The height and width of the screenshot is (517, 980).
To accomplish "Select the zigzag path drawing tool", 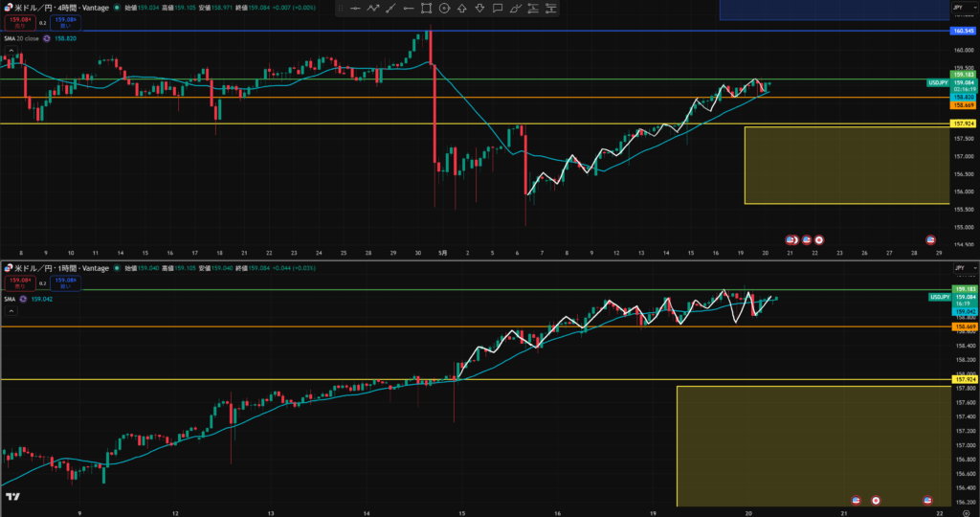I will [x=373, y=8].
